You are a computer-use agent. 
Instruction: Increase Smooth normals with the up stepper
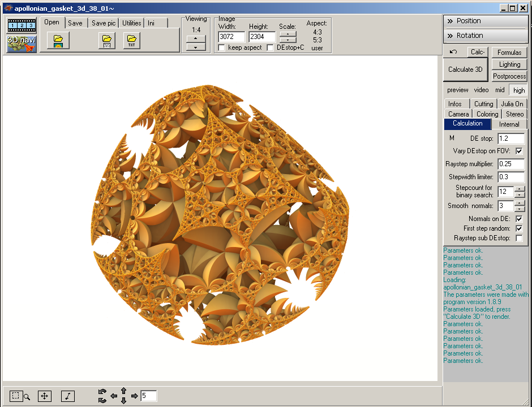[x=520, y=203]
